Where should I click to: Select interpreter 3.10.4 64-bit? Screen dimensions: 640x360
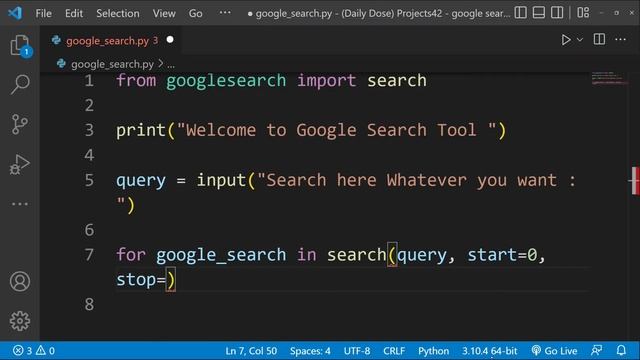pyautogui.click(x=489, y=351)
